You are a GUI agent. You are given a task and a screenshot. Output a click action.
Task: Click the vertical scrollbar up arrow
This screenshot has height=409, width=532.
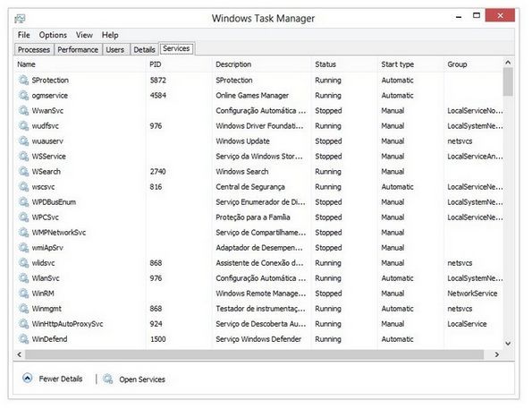pyautogui.click(x=508, y=63)
